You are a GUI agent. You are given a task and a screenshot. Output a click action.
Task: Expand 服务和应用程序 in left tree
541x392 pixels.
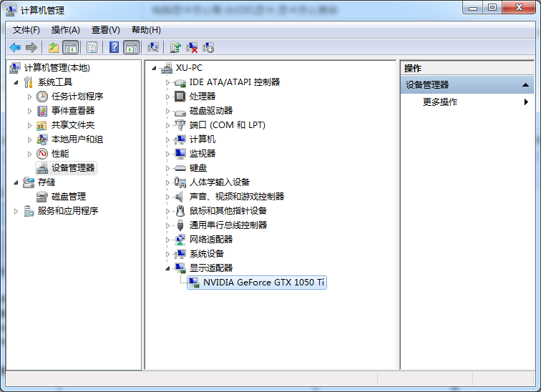tap(16, 211)
